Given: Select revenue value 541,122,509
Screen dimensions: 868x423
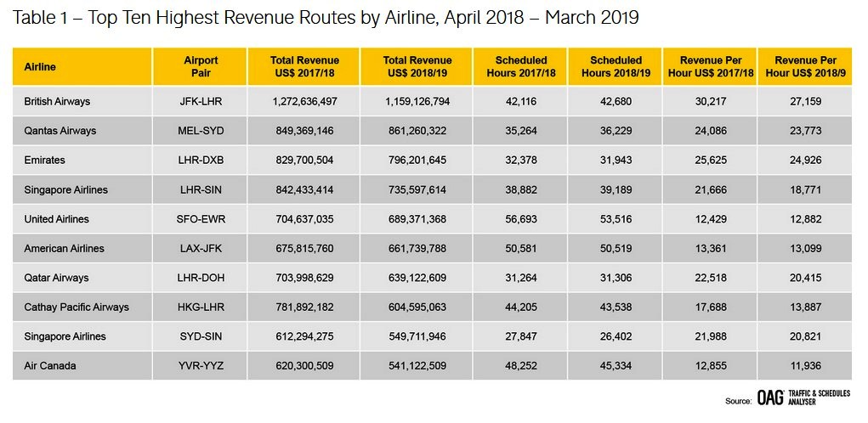Looking at the screenshot, I should pyautogui.click(x=417, y=365).
